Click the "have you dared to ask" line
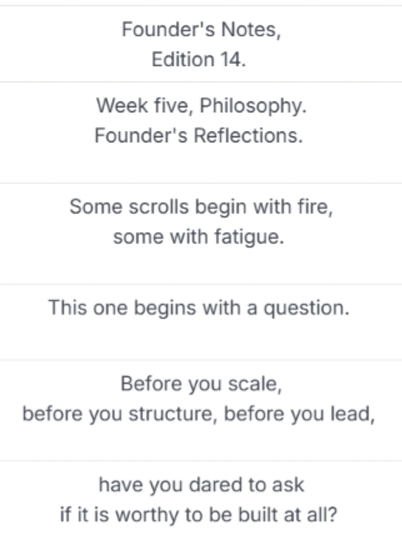This screenshot has height=547, width=402. pos(201,485)
